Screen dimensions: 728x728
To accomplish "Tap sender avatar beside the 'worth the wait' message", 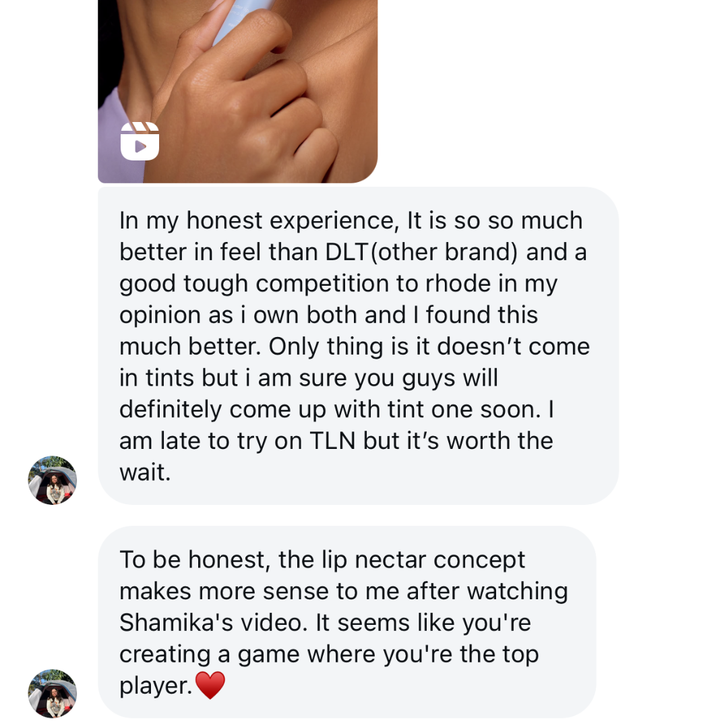I will (52, 480).
